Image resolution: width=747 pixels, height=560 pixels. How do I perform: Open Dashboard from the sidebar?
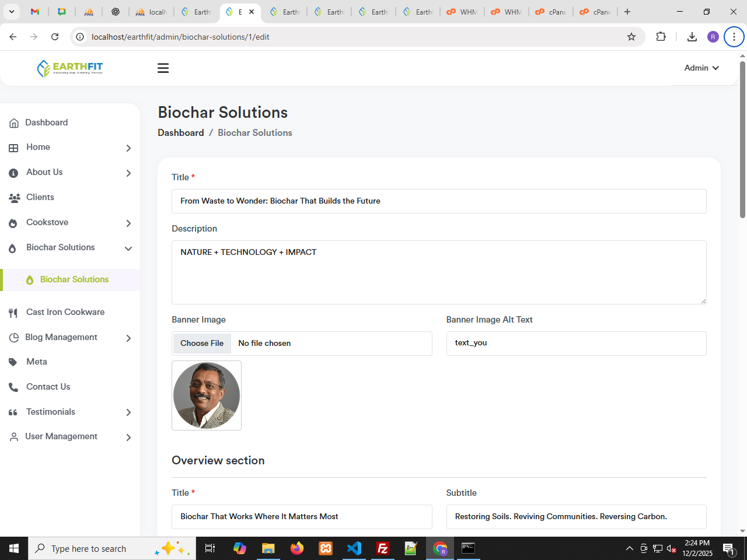pyautogui.click(x=46, y=123)
